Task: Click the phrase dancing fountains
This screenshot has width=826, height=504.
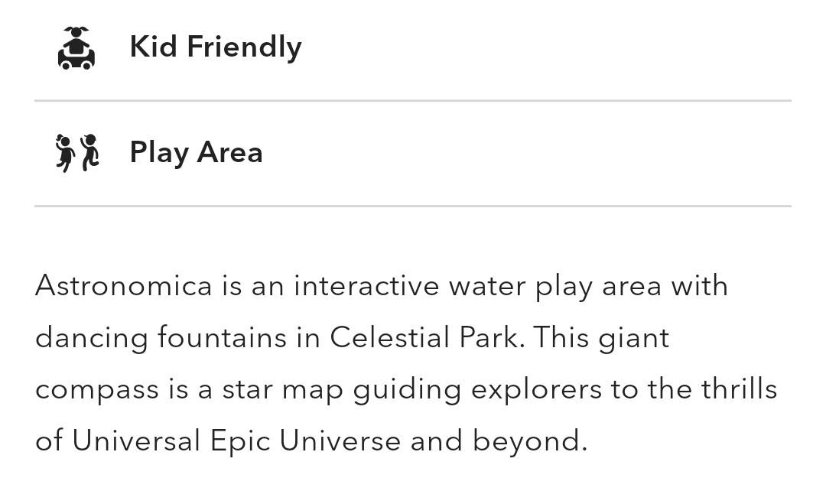Action: pos(161,337)
